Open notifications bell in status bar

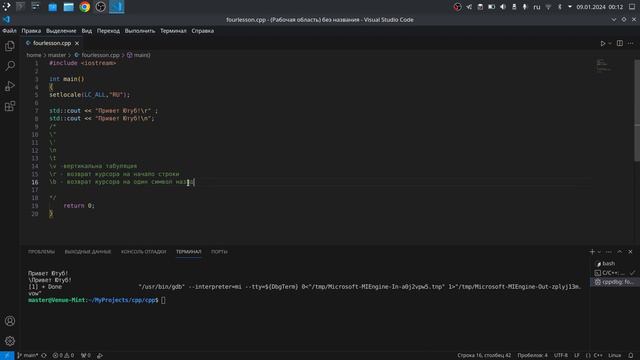(631, 356)
